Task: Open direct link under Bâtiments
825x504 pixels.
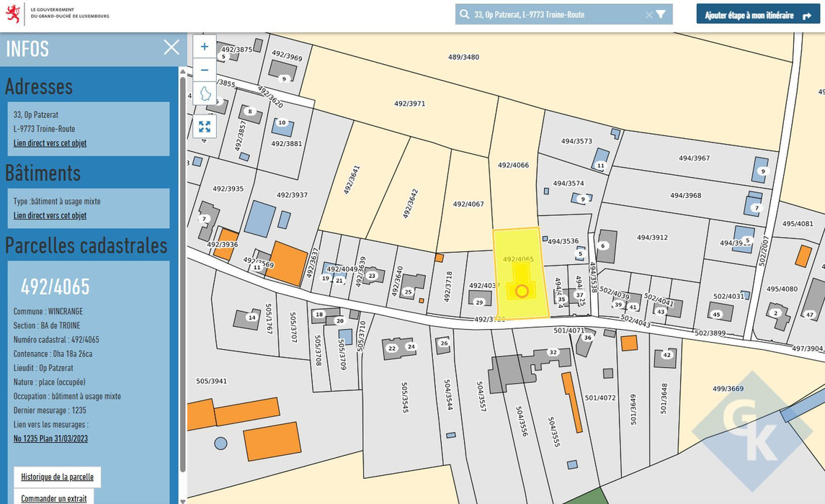Action: (x=50, y=215)
